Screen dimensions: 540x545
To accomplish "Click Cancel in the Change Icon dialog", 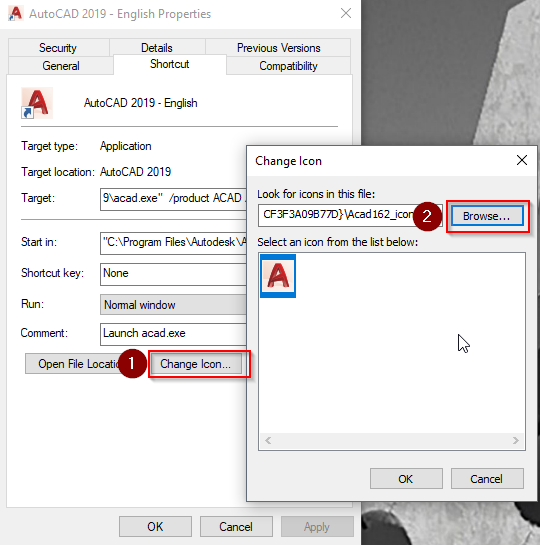I will tap(487, 479).
